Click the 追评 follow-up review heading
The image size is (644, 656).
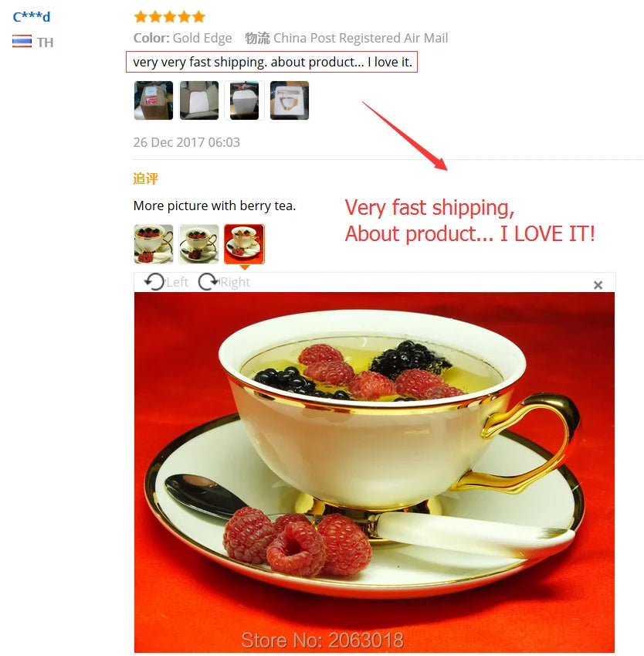(145, 178)
